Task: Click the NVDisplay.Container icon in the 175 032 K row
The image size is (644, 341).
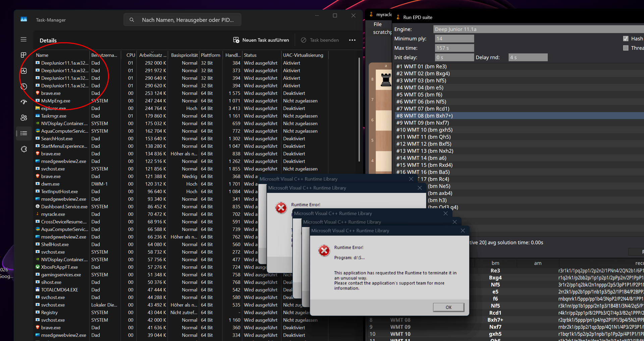Action: pyautogui.click(x=38, y=123)
